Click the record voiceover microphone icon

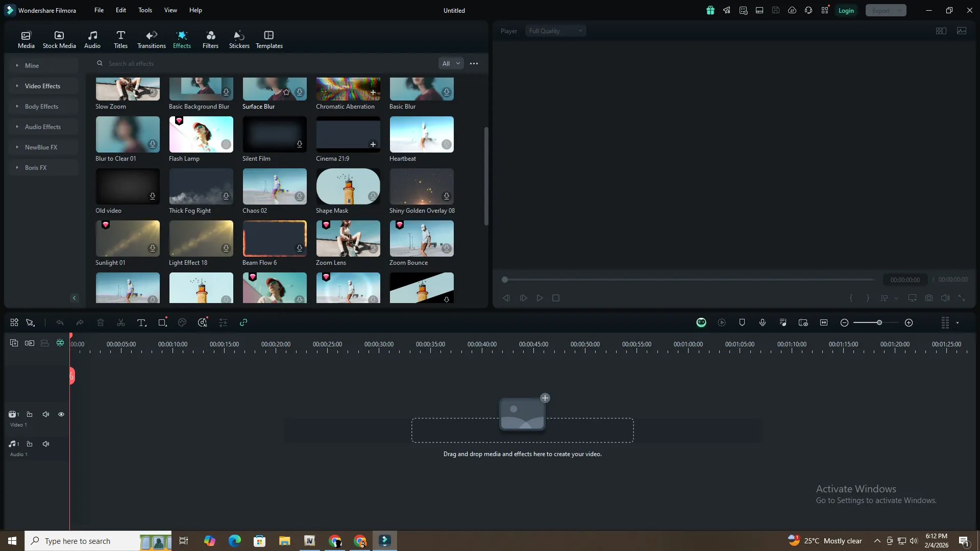762,323
